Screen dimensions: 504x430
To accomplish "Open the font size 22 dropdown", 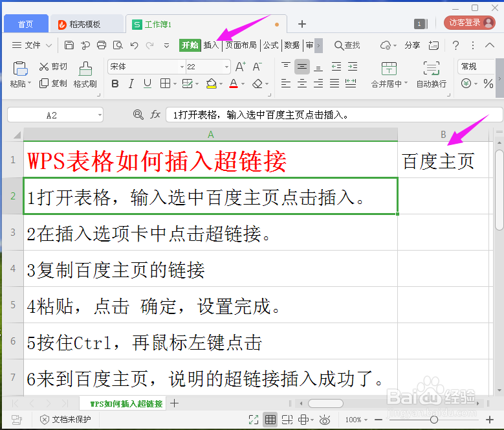I will click(227, 67).
